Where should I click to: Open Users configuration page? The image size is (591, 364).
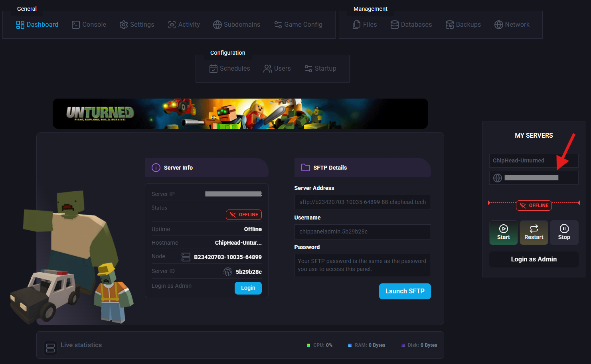pos(277,69)
